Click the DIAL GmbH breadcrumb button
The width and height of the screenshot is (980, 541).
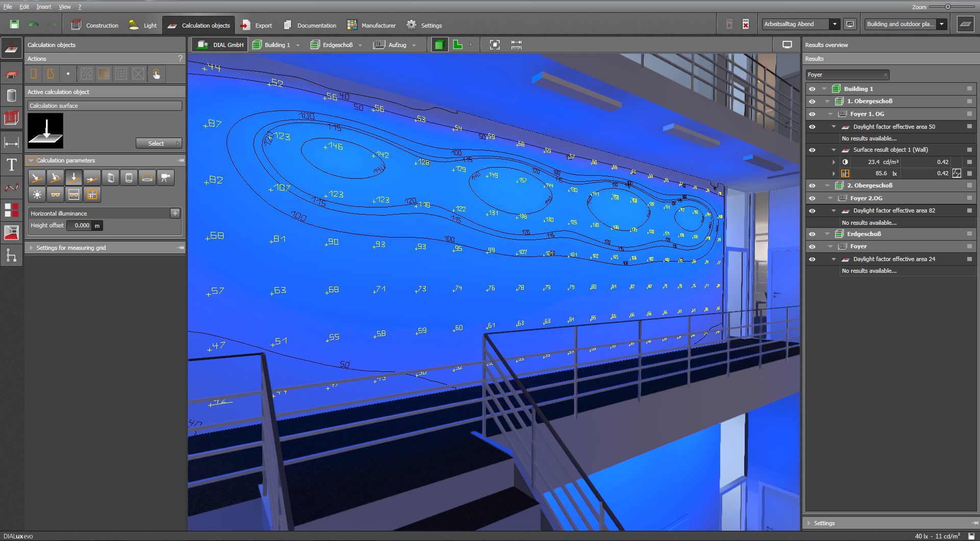(220, 45)
